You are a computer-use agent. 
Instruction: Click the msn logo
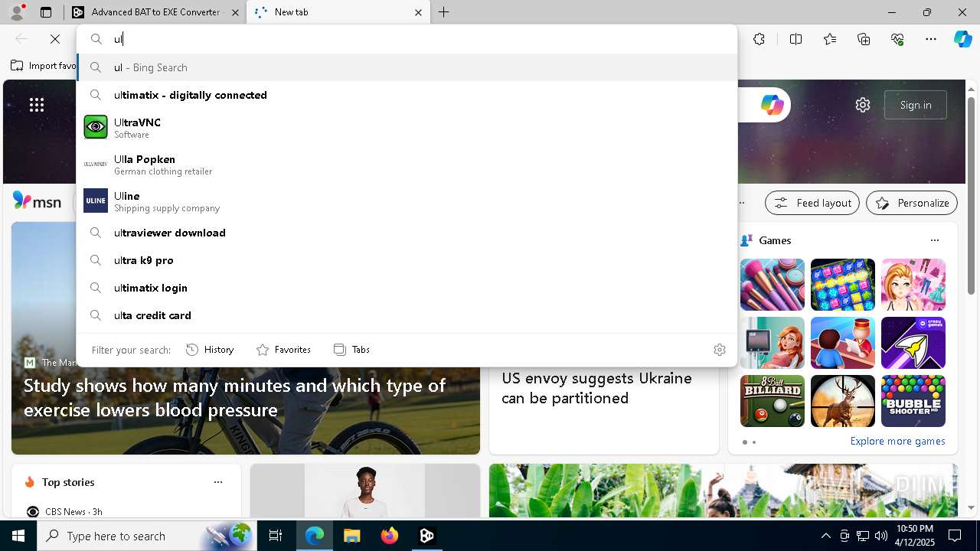pyautogui.click(x=37, y=201)
